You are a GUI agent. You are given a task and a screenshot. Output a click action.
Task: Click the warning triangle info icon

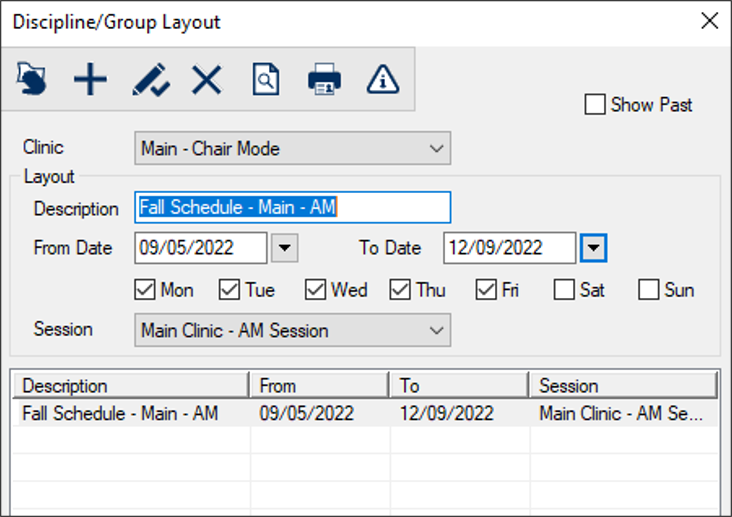(x=382, y=79)
